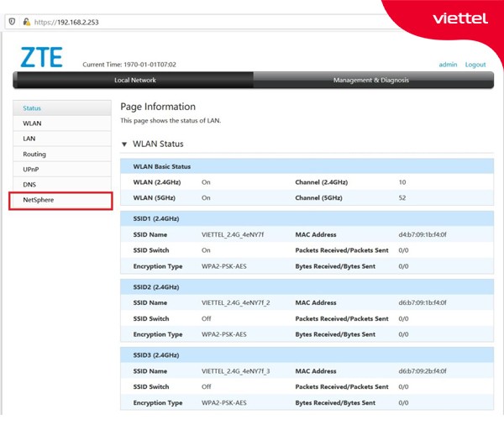This screenshot has width=504, height=441.
Task: Open the WLAN sidebar item
Action: pos(62,123)
